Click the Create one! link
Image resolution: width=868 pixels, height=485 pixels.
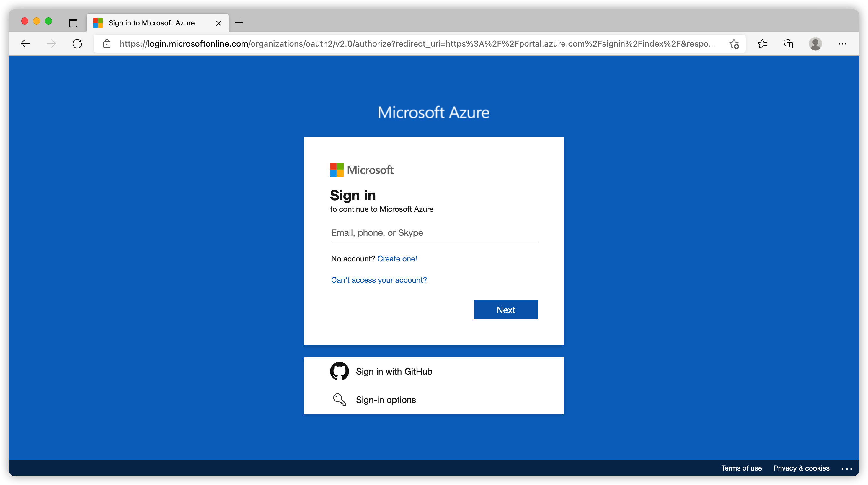pyautogui.click(x=397, y=259)
